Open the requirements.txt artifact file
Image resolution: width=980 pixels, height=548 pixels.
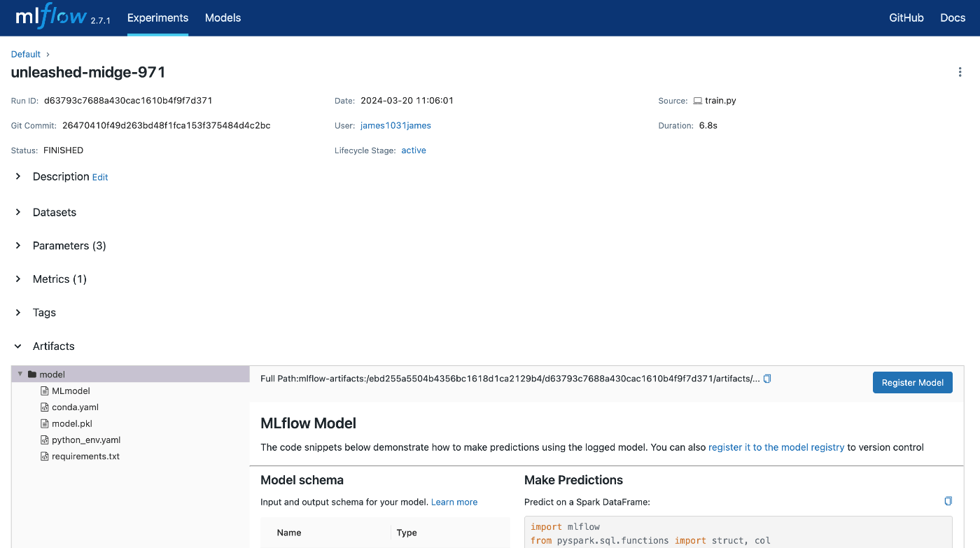pyautogui.click(x=85, y=456)
